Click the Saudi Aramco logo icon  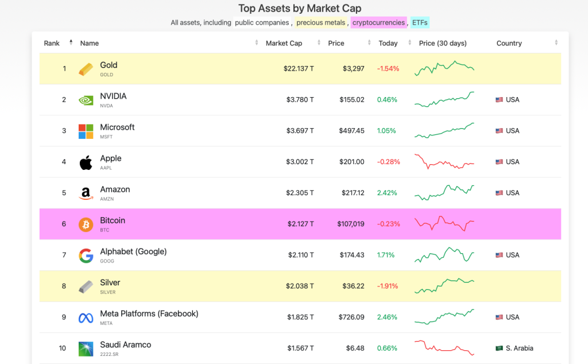pos(86,349)
